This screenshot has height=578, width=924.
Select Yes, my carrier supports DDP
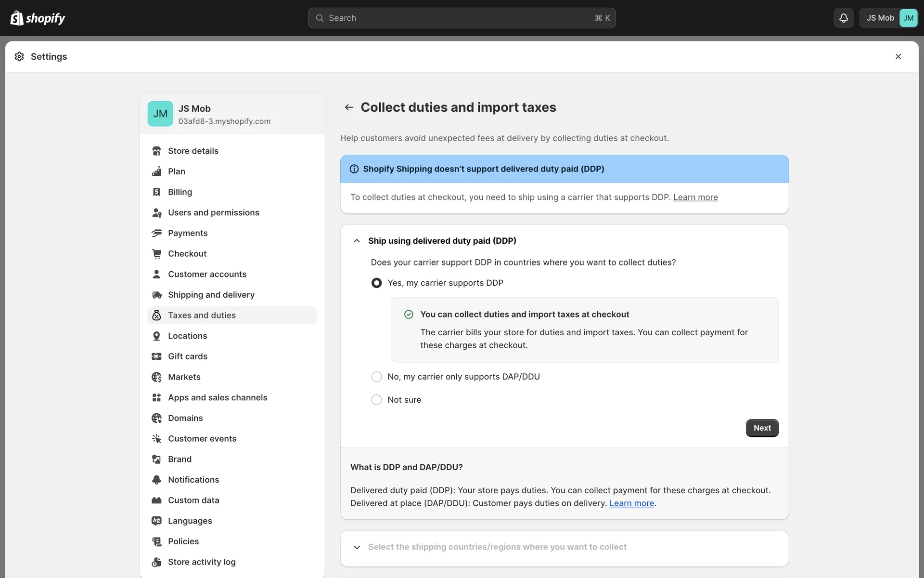pyautogui.click(x=376, y=283)
